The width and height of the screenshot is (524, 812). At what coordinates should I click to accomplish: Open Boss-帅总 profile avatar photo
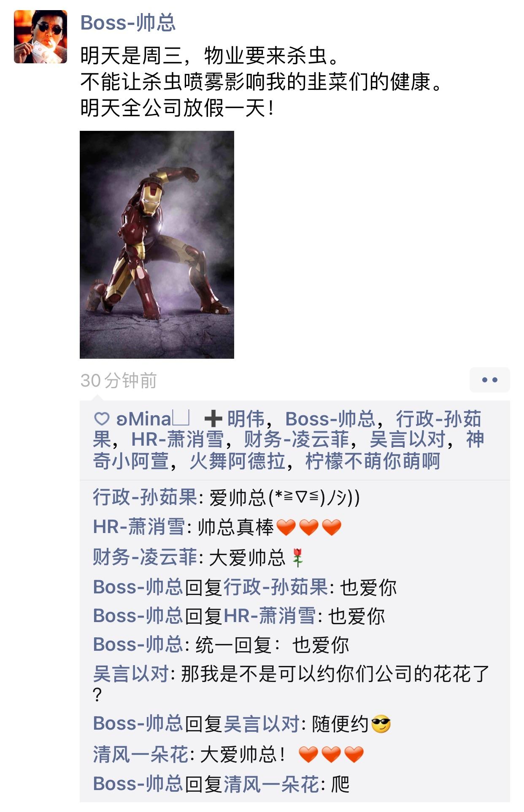coord(41,37)
